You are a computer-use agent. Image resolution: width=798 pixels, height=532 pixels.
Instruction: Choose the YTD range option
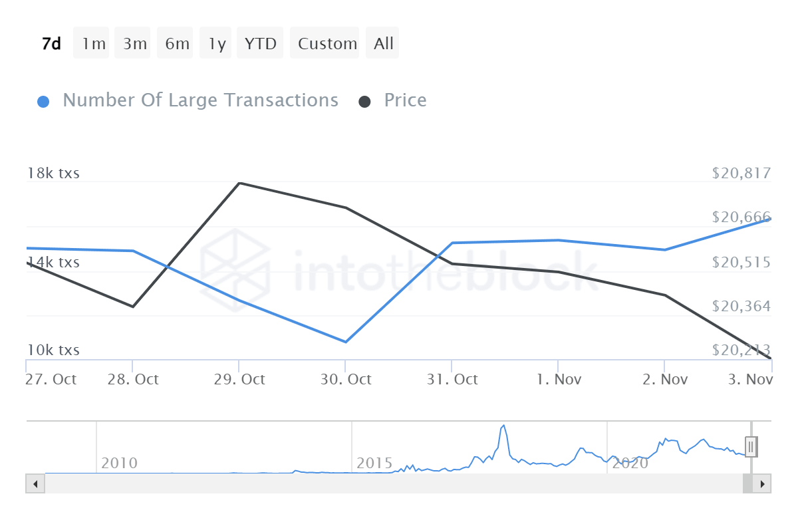(259, 43)
